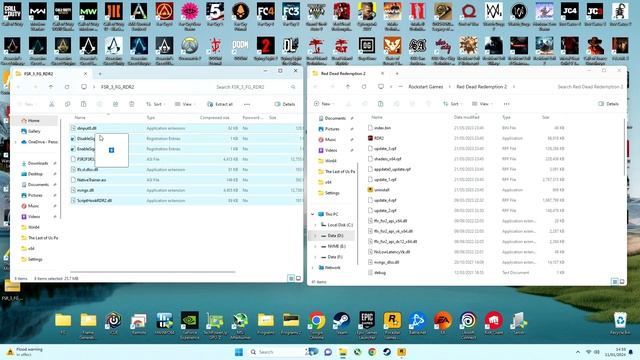Screen dimensions: 640x360
Task: Click Paste icon in Red Dead Redemption 2 toolbar
Action: coord(380,104)
